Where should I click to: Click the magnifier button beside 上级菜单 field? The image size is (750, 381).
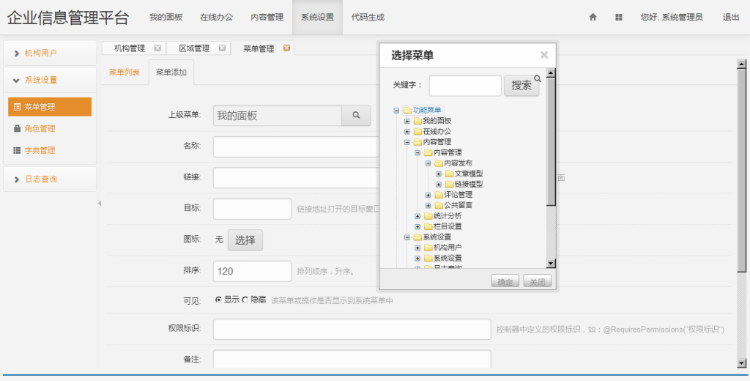(356, 115)
